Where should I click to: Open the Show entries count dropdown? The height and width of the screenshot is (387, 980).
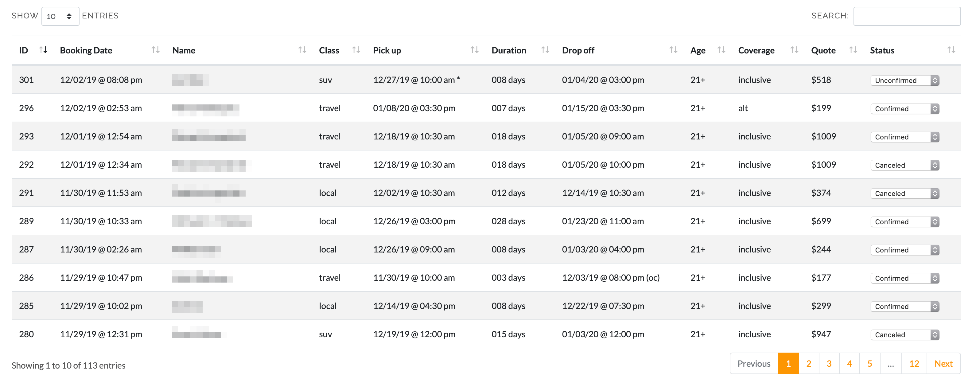click(x=60, y=16)
